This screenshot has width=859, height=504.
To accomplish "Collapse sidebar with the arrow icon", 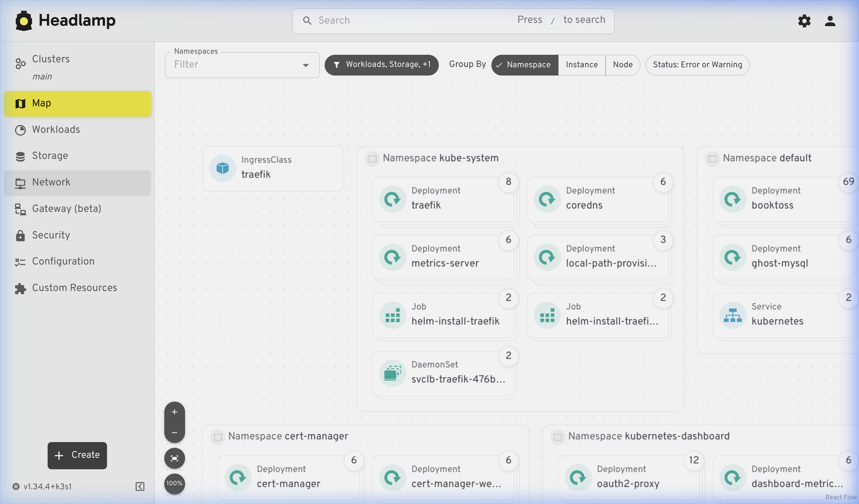I will pos(140,486).
